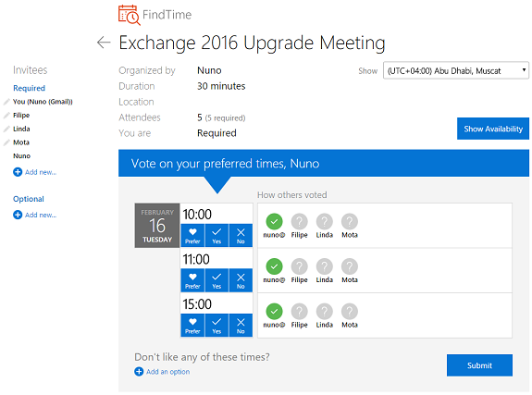This screenshot has height=395, width=532.
Task: Edit invitee Mota with pencil icon
Action: click(6, 142)
